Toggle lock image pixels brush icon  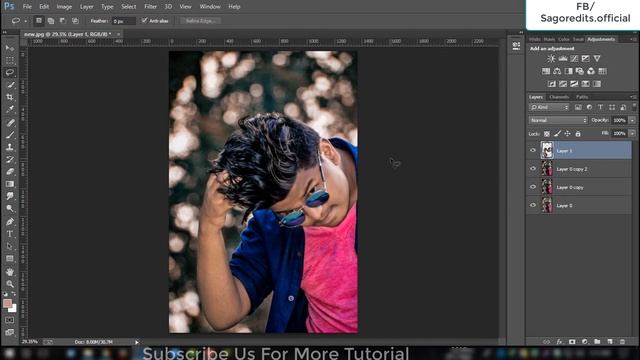557,134
